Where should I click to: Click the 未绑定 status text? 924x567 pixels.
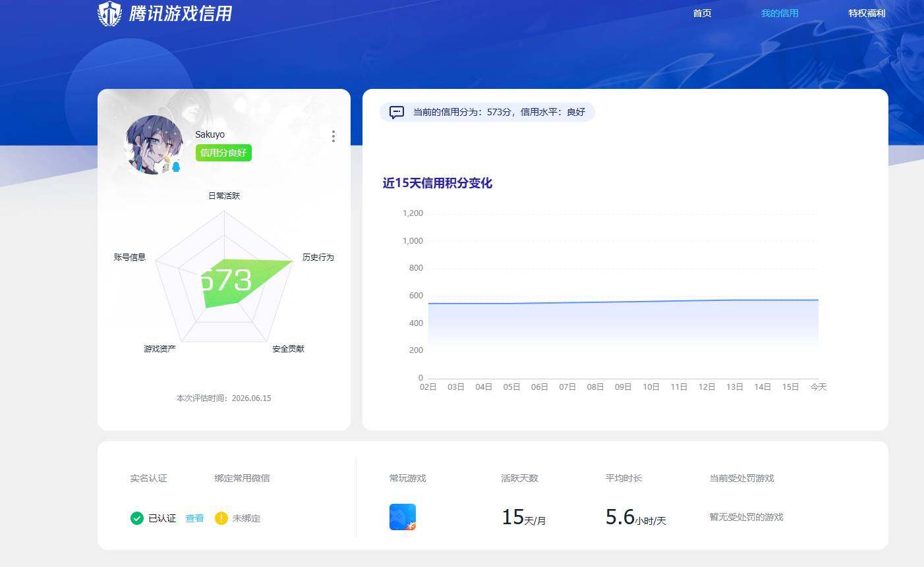coord(246,518)
